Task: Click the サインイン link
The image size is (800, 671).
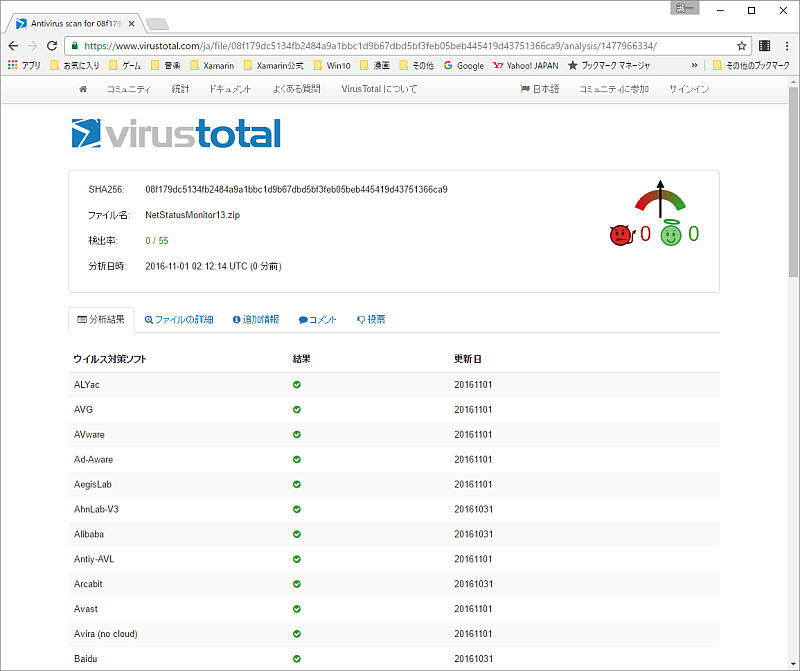Action: click(689, 89)
